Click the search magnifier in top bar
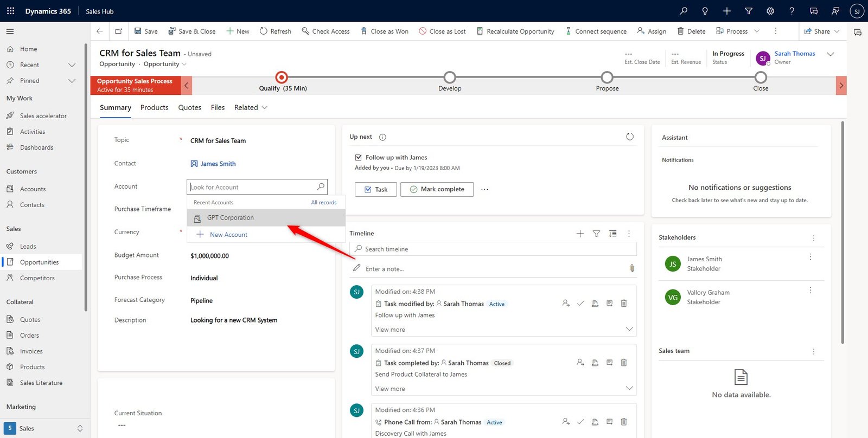The image size is (868, 438). pos(684,11)
